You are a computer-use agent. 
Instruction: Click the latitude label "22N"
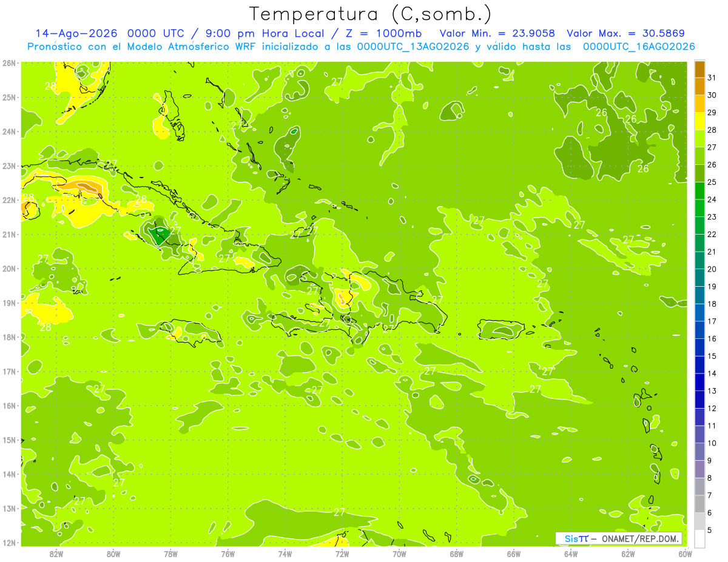(9, 200)
